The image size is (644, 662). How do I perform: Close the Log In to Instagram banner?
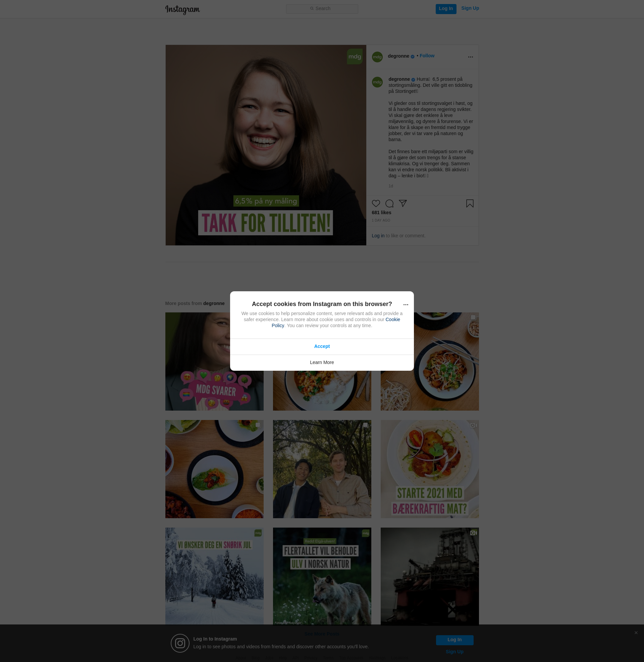point(636,633)
